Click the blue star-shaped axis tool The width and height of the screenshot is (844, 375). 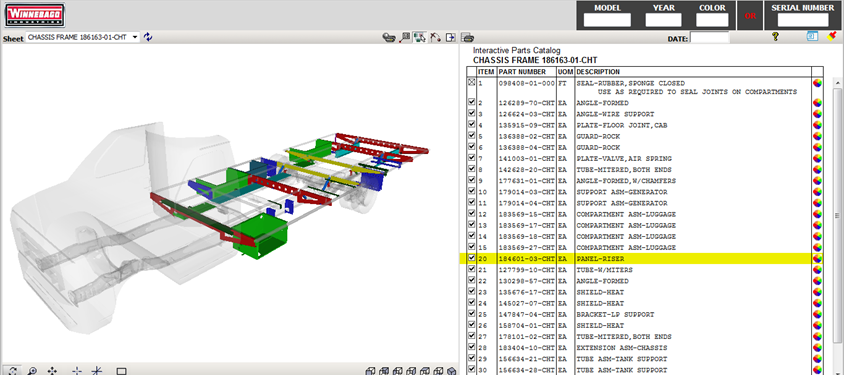[96, 371]
